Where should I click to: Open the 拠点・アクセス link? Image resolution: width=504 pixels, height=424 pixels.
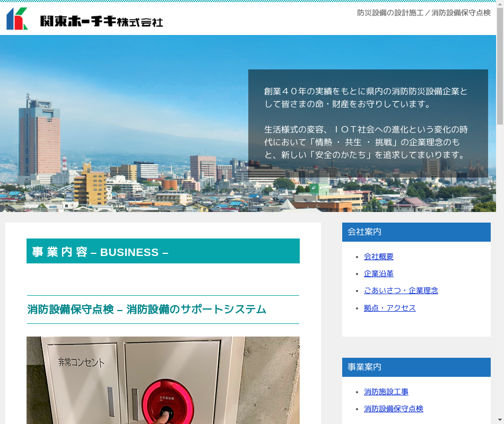(389, 308)
